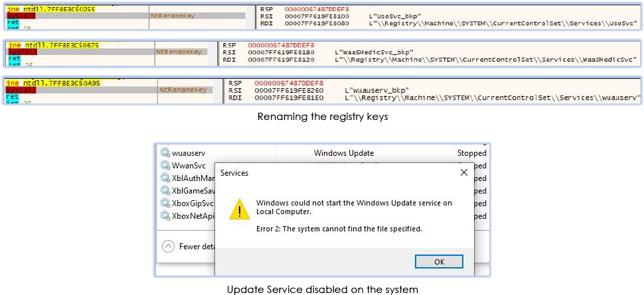The height and width of the screenshot is (295, 644).
Task: Click the gear icon beside wuauserv
Action: (165, 153)
